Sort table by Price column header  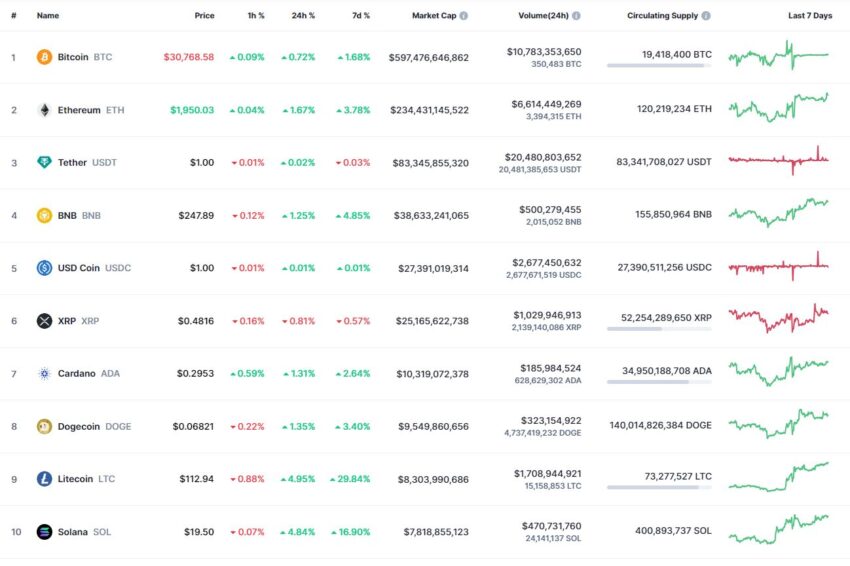tap(204, 16)
